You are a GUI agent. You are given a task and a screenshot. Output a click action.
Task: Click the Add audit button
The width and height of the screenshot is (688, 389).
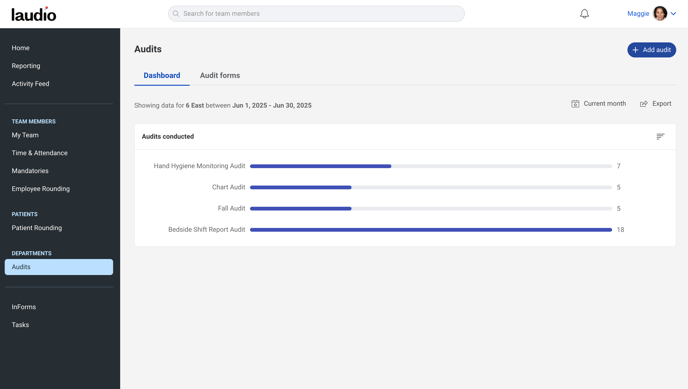651,50
